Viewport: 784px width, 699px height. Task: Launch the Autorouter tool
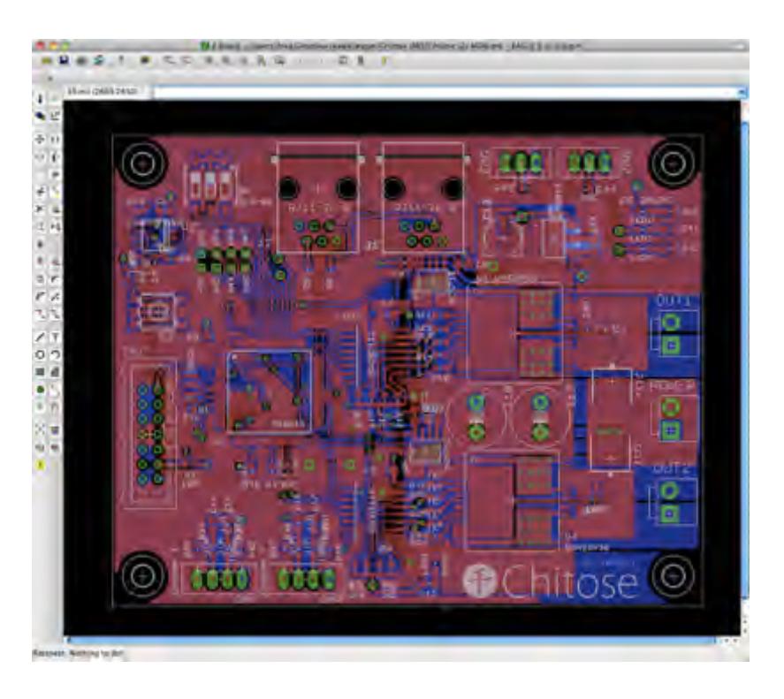point(55,429)
